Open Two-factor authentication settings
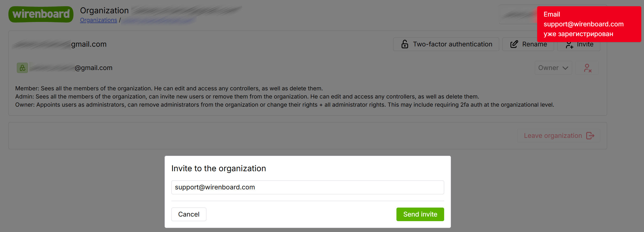This screenshot has width=644, height=232. [x=446, y=44]
